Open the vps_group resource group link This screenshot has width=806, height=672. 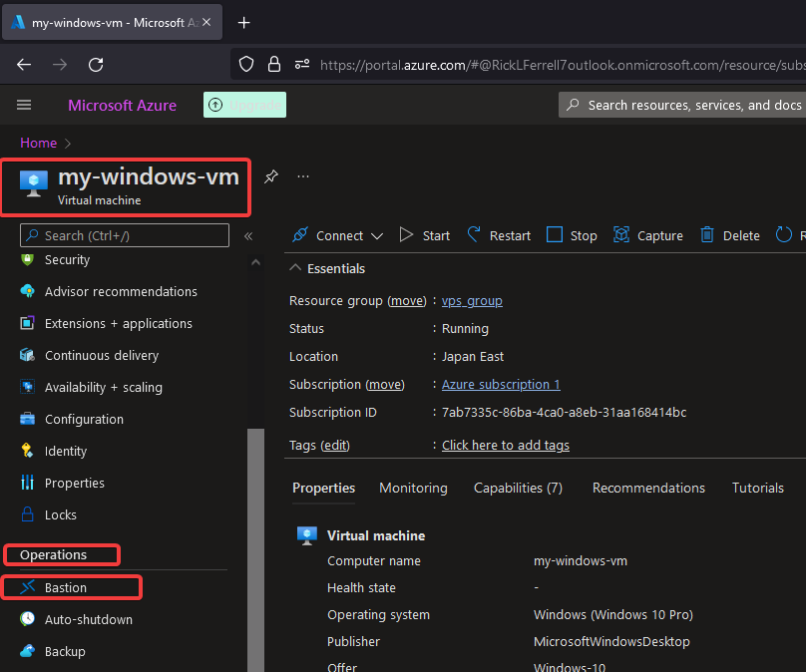point(472,300)
